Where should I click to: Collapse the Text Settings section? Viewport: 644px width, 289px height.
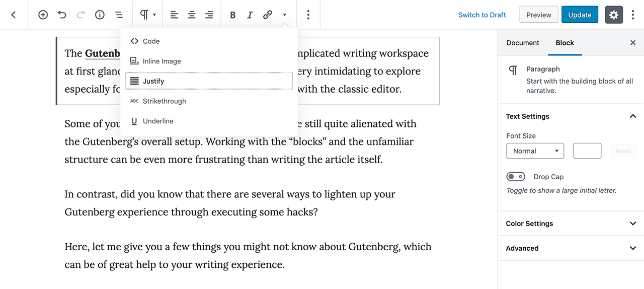[x=632, y=116]
